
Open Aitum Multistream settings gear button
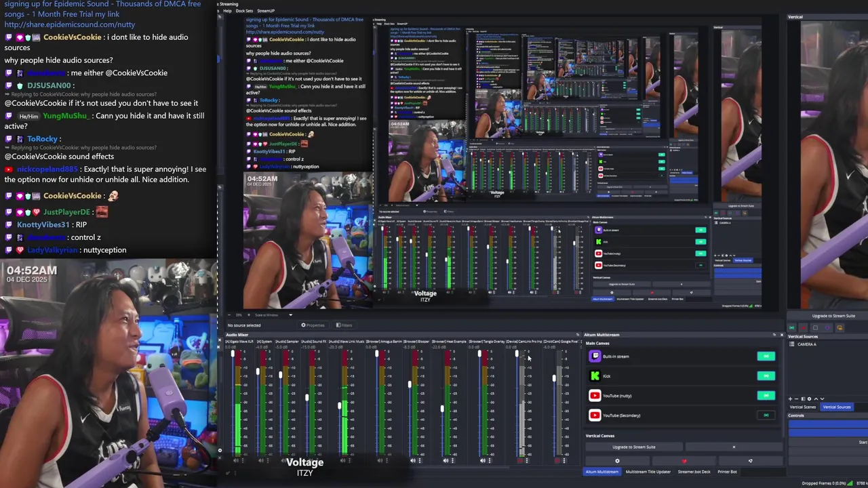617,461
